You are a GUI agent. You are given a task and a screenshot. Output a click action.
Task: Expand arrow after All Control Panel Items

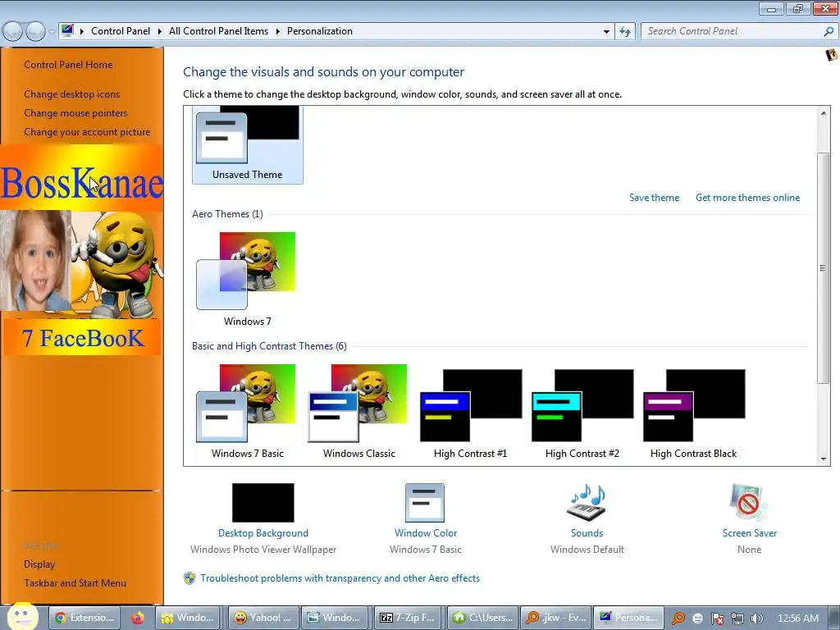pos(277,31)
